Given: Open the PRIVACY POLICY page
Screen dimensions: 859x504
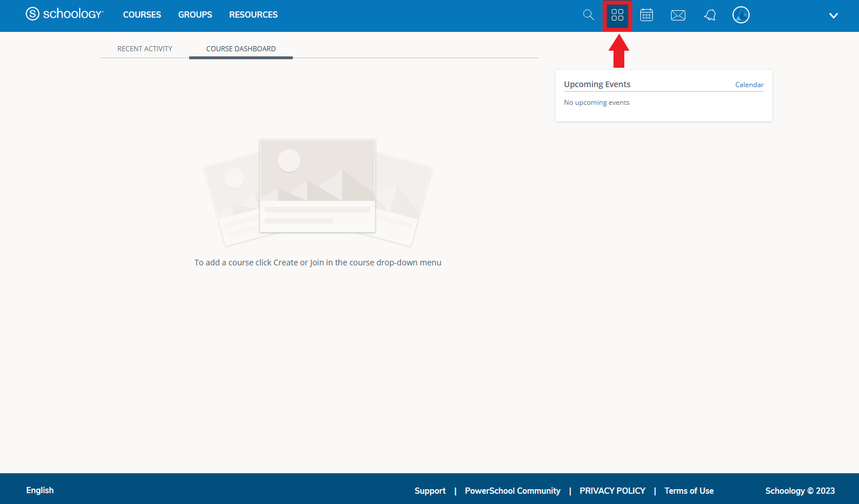Looking at the screenshot, I should coord(612,490).
